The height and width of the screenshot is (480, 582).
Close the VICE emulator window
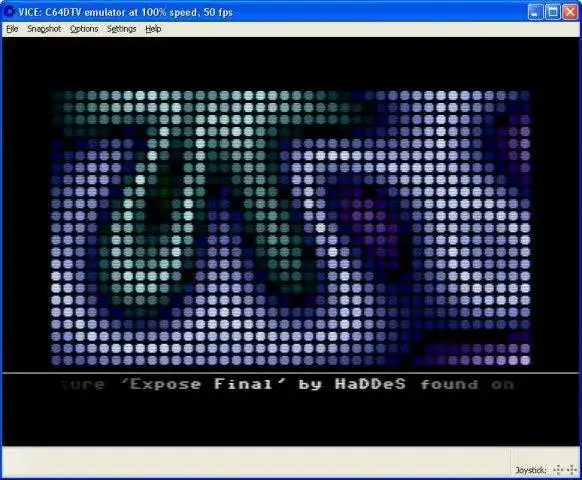tap(570, 12)
